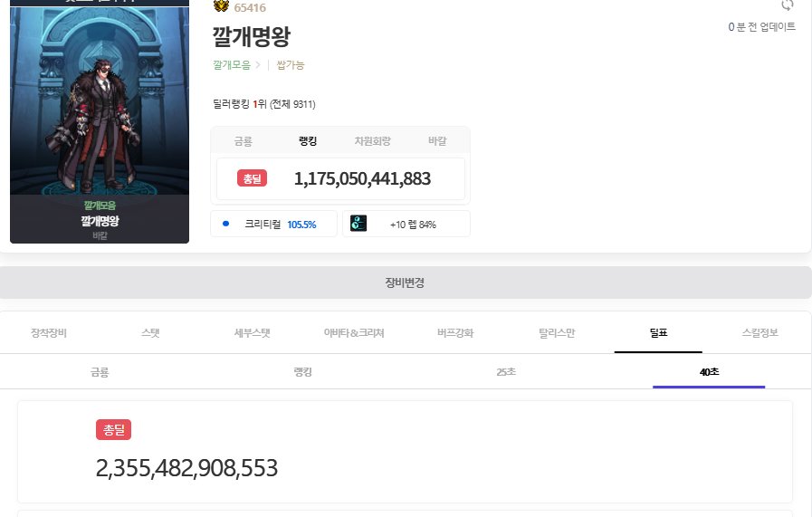
Task: Click the 딜러랭킹 1위 (전체 9311) text
Action: (x=264, y=104)
